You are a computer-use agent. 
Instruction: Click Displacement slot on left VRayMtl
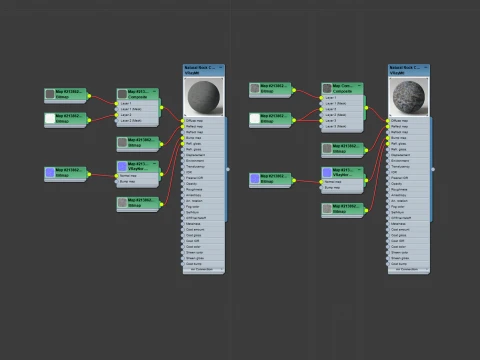(x=204, y=155)
